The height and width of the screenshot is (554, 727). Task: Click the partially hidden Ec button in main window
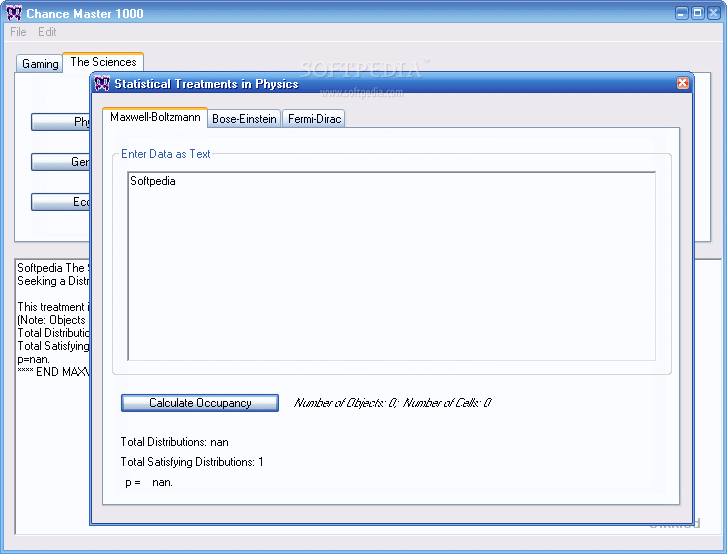(60, 202)
